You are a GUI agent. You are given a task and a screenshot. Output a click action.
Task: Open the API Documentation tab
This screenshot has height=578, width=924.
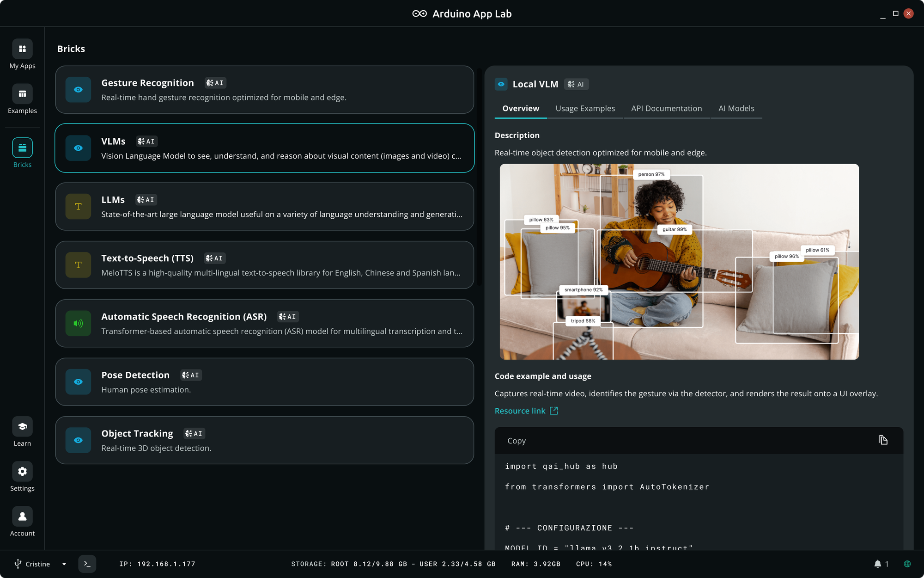tap(666, 108)
